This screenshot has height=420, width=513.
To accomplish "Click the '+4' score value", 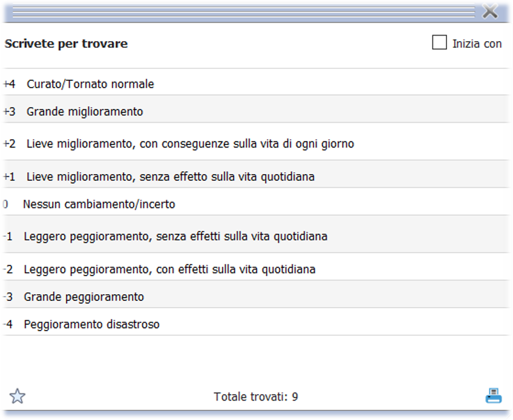I will pyautogui.click(x=9, y=84).
